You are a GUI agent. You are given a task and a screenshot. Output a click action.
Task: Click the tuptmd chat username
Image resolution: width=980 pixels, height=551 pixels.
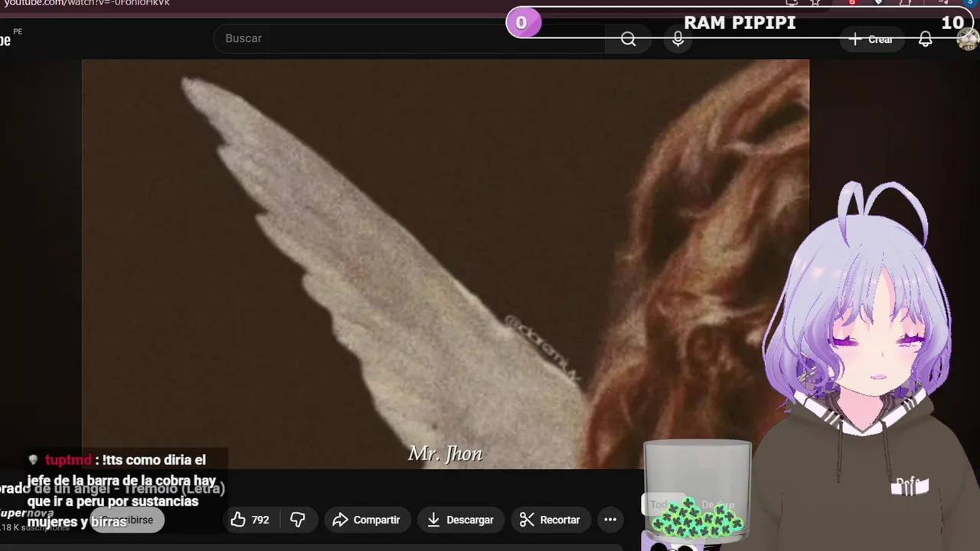click(x=68, y=460)
